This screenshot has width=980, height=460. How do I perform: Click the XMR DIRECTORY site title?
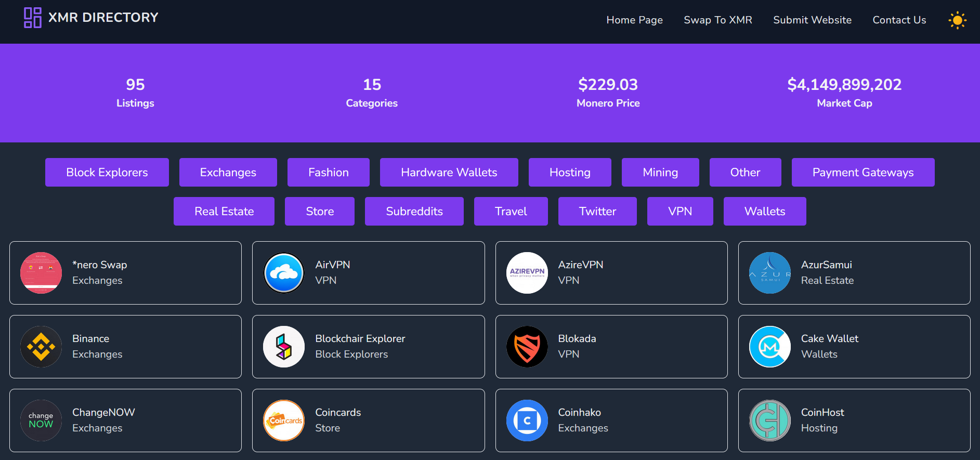coord(103,18)
